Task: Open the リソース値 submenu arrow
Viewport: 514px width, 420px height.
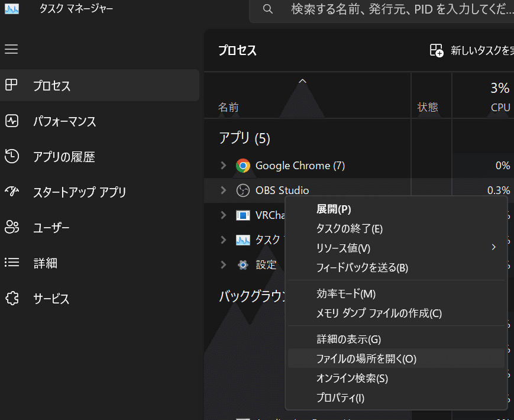Action: (x=494, y=248)
